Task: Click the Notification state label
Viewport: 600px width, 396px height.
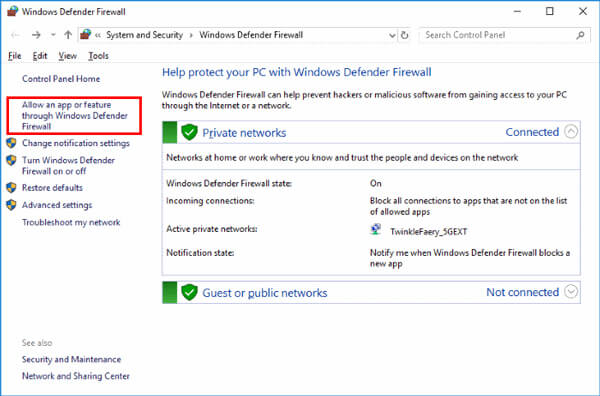Action: (200, 253)
